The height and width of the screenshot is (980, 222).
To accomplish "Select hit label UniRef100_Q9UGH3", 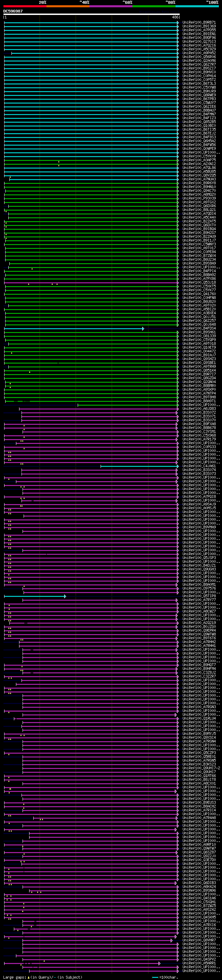I will (x=199, y=569).
